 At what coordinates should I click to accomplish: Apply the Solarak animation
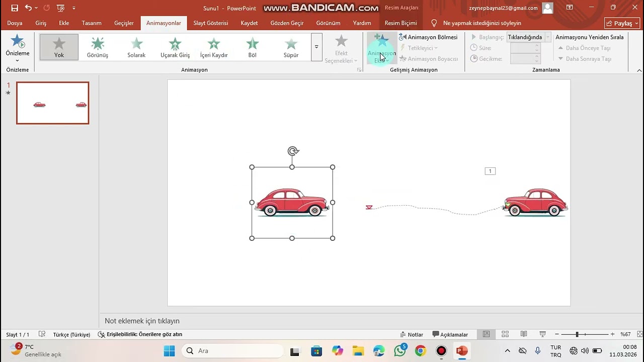click(x=136, y=47)
